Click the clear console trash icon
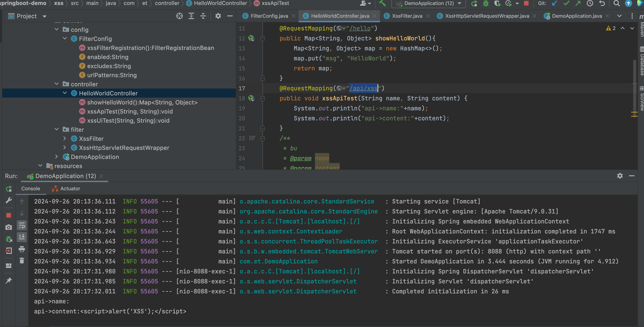Viewport: 644px width, 327px height. point(22,260)
